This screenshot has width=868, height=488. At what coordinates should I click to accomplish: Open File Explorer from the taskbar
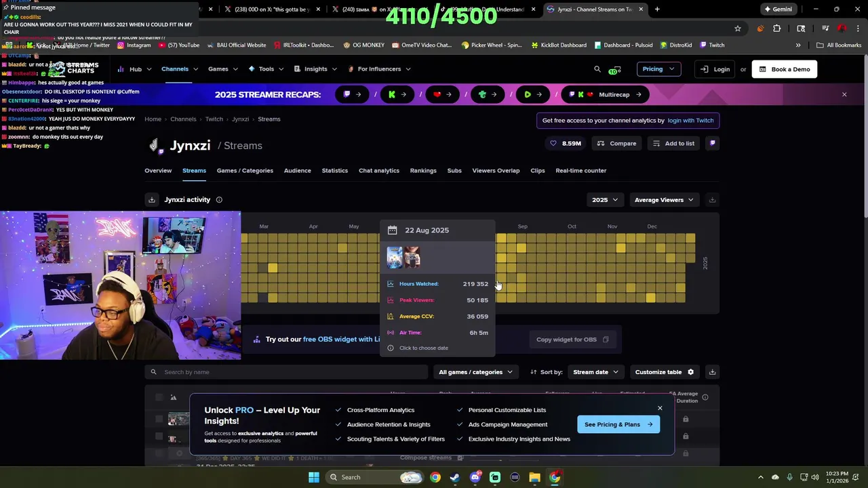(x=535, y=477)
